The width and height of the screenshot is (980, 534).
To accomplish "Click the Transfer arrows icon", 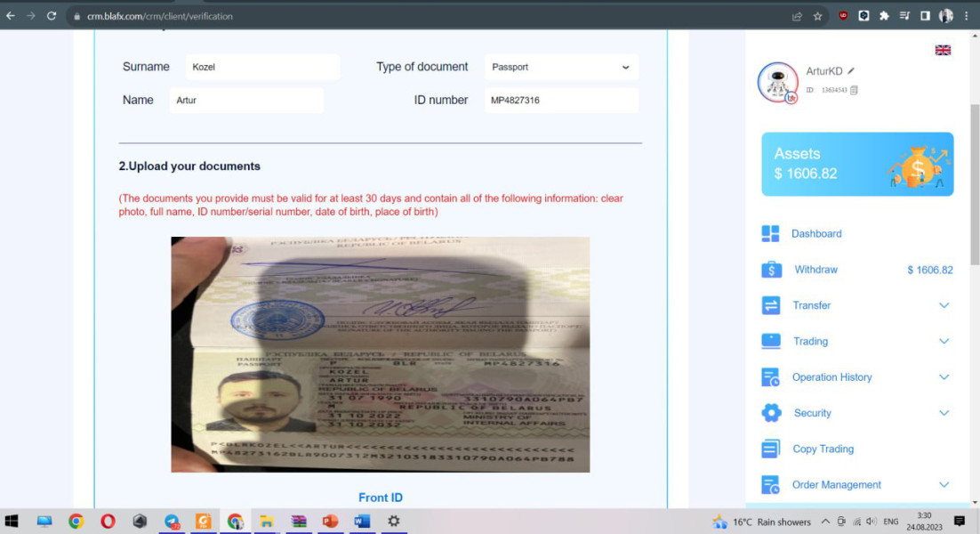I will [771, 305].
